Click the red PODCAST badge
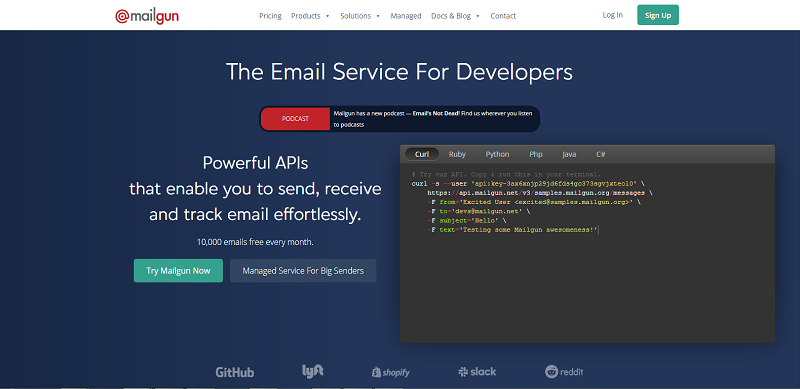The height and width of the screenshot is (389, 800). 295,118
